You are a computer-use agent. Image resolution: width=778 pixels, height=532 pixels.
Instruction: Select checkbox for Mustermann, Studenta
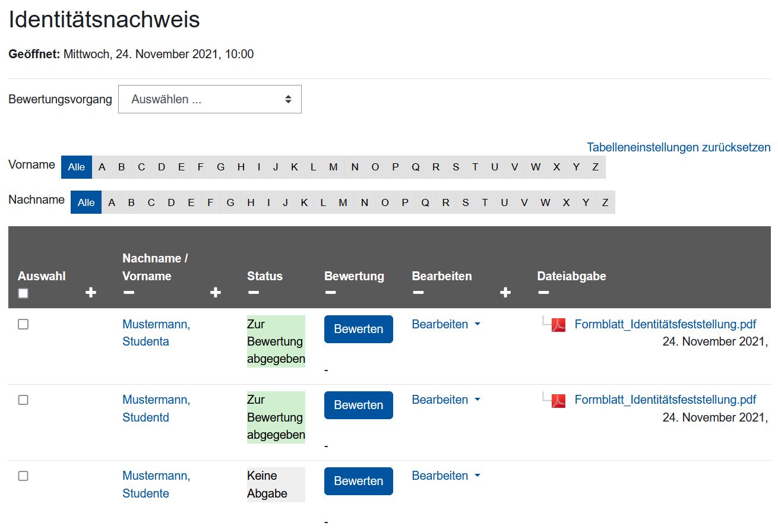(x=23, y=324)
